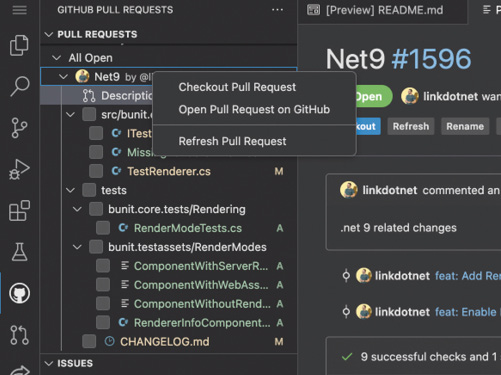Viewport: 501px width, 375px height.
Task: Tick the checkbox for ComponentWithServerR...
Action: tap(103, 266)
